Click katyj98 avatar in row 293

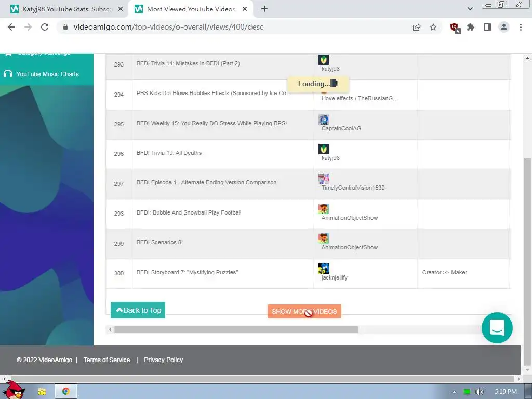(x=323, y=60)
